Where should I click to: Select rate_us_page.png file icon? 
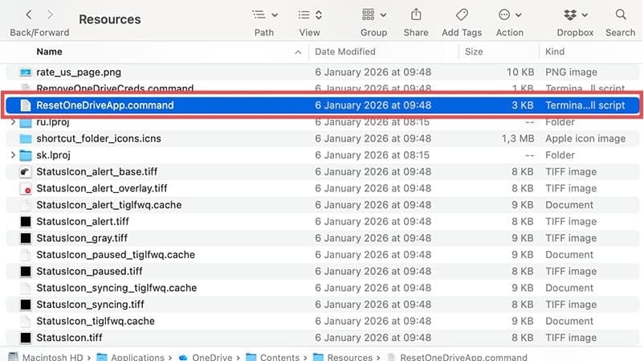pos(26,72)
